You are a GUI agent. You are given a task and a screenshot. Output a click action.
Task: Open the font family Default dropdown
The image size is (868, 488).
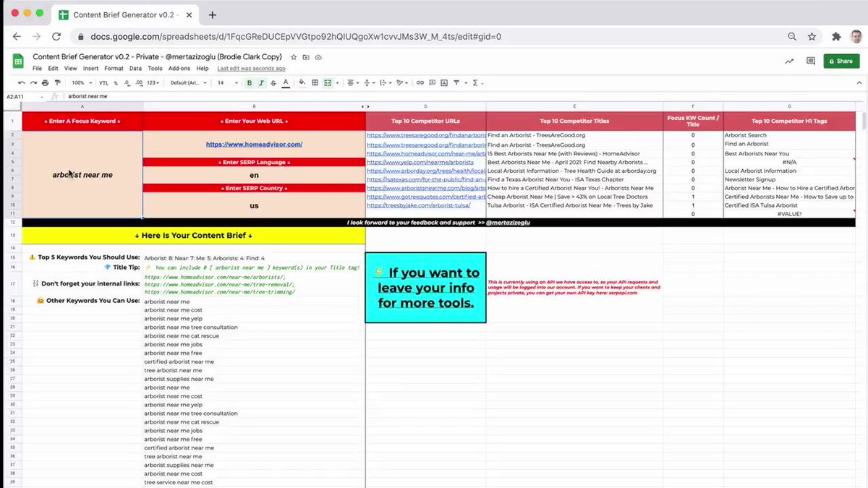(x=188, y=83)
